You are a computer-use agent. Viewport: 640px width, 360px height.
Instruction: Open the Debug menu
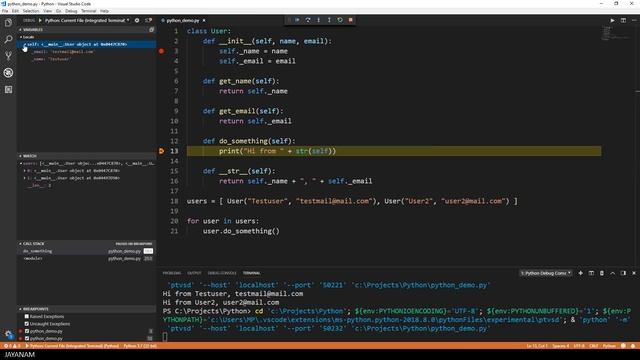click(71, 11)
